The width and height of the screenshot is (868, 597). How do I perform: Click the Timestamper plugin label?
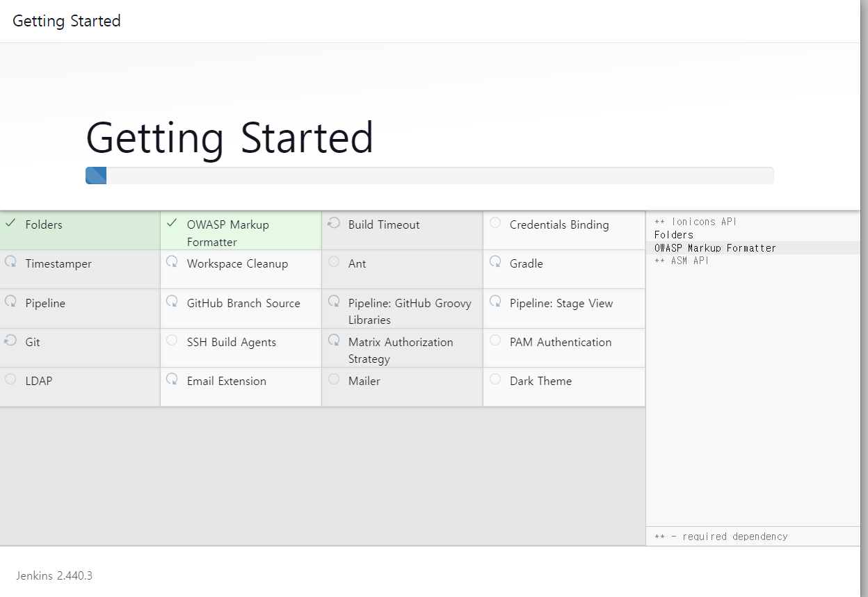tap(58, 263)
